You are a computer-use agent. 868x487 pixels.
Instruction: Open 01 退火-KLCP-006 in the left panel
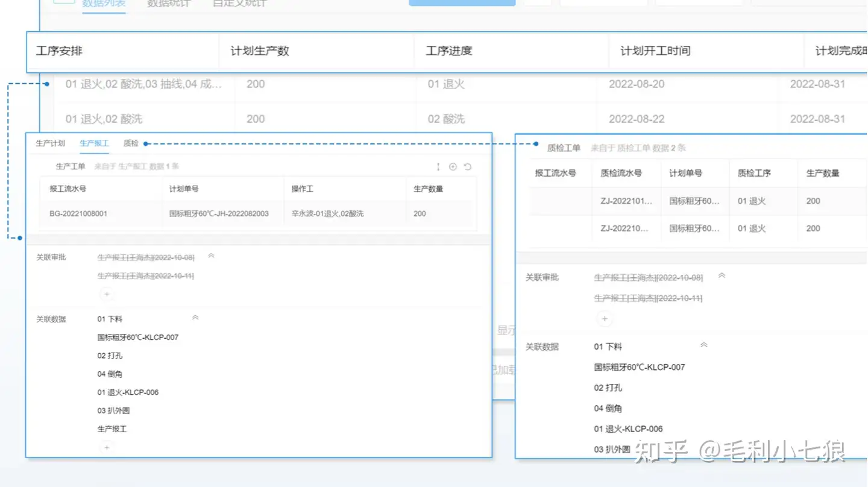pos(128,392)
